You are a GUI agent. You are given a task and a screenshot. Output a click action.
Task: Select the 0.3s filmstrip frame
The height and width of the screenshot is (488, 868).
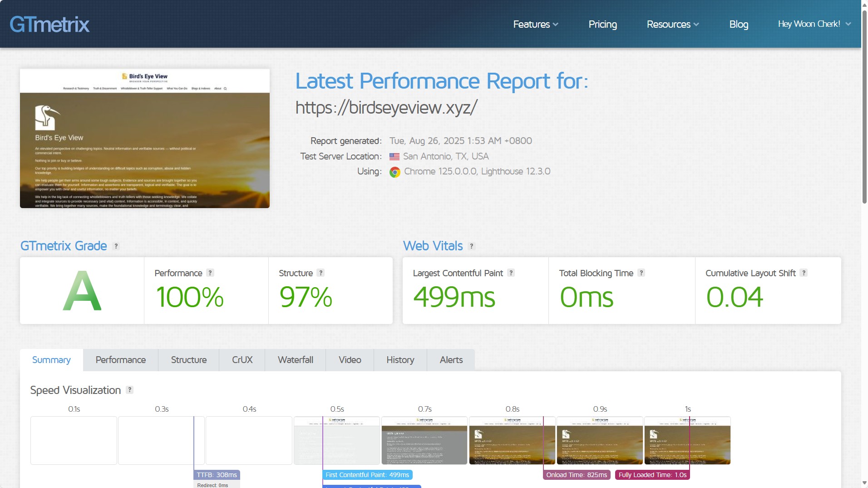(161, 440)
